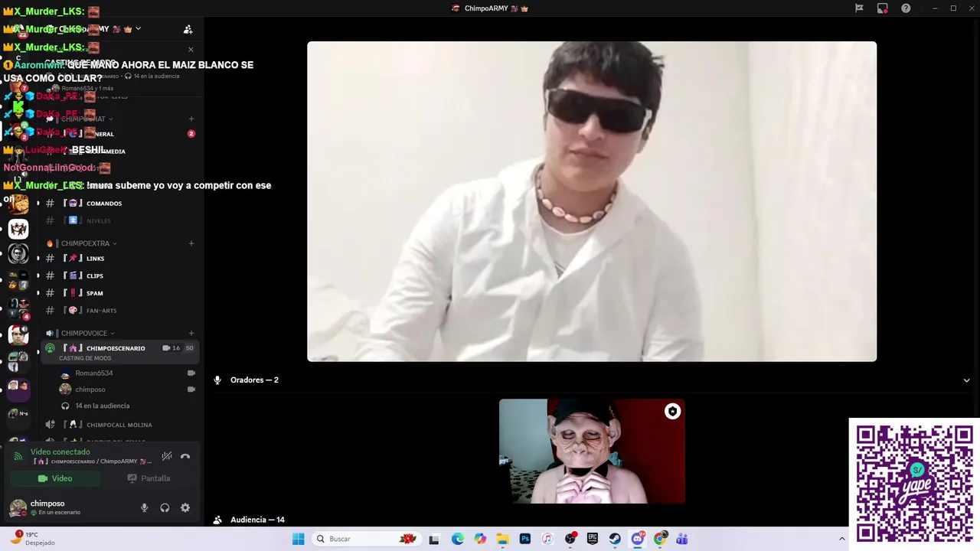The width and height of the screenshot is (980, 551).
Task: Collapse the CHIMPOVOICE category
Action: [x=84, y=334]
